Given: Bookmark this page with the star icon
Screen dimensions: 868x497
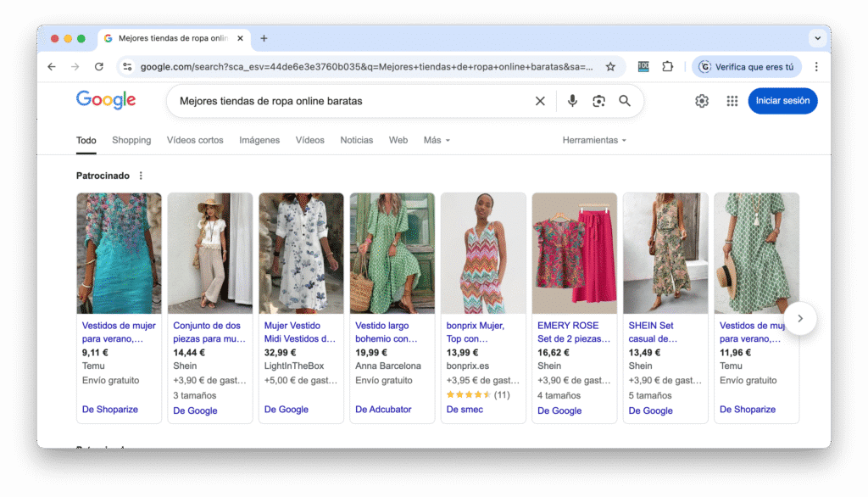Looking at the screenshot, I should pos(610,67).
